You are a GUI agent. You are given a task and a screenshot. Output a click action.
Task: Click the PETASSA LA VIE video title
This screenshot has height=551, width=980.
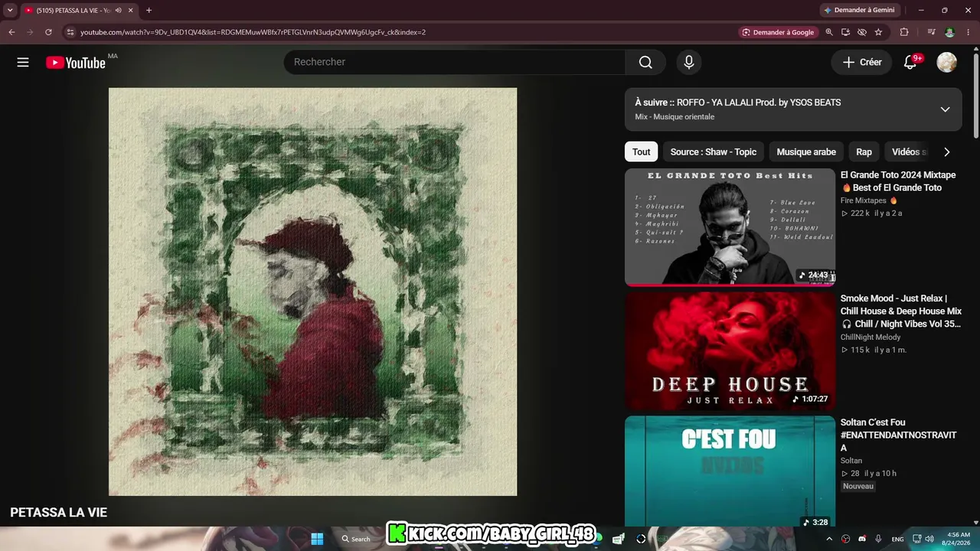coord(59,513)
